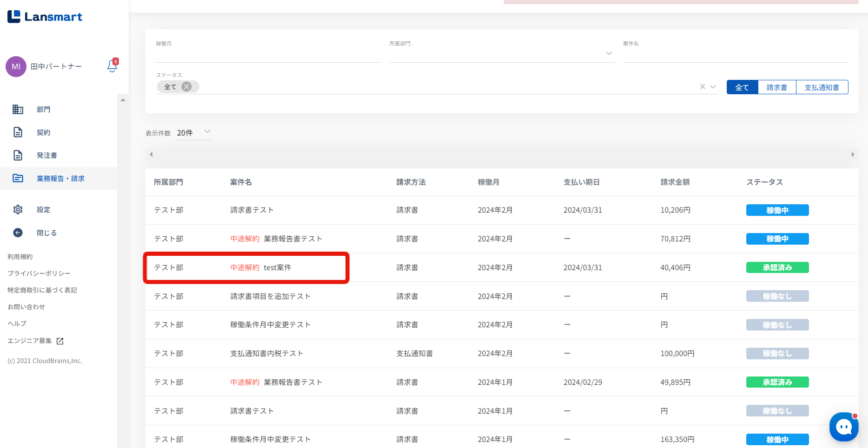Focus the 案件名 search field
This screenshot has height=448, width=868.
tap(736, 55)
